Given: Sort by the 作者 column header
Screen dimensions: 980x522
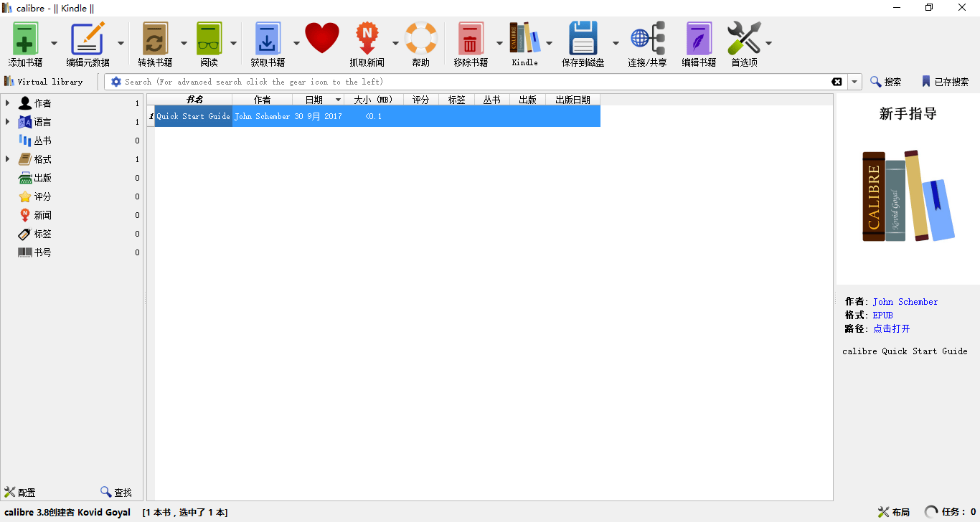Looking at the screenshot, I should tap(263, 100).
